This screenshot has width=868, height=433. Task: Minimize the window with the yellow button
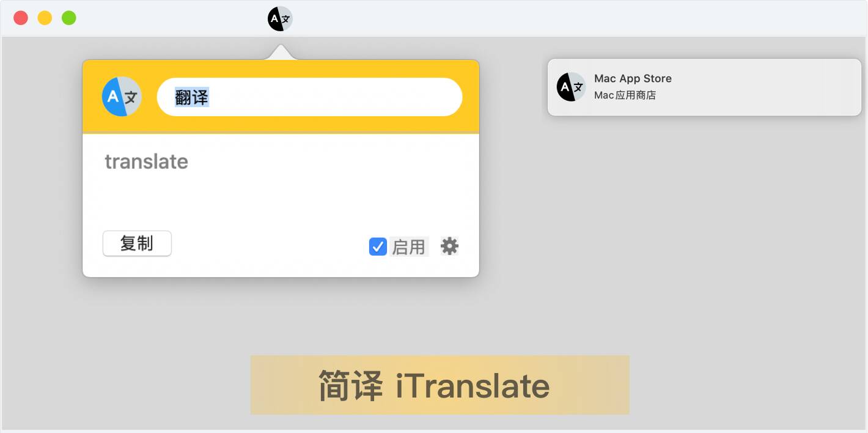[x=45, y=18]
